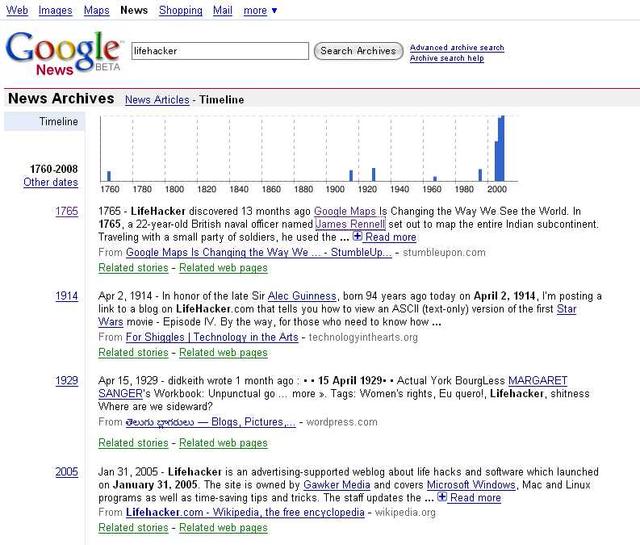Expand the 1765 result Read more plus icon
This screenshot has width=640, height=545.
(x=357, y=236)
